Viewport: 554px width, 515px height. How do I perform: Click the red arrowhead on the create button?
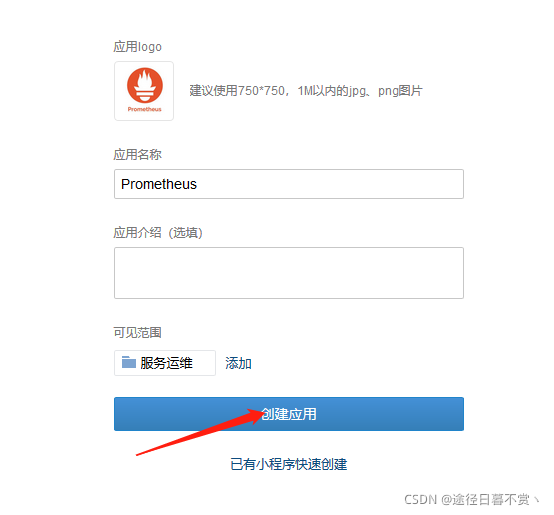255,416
